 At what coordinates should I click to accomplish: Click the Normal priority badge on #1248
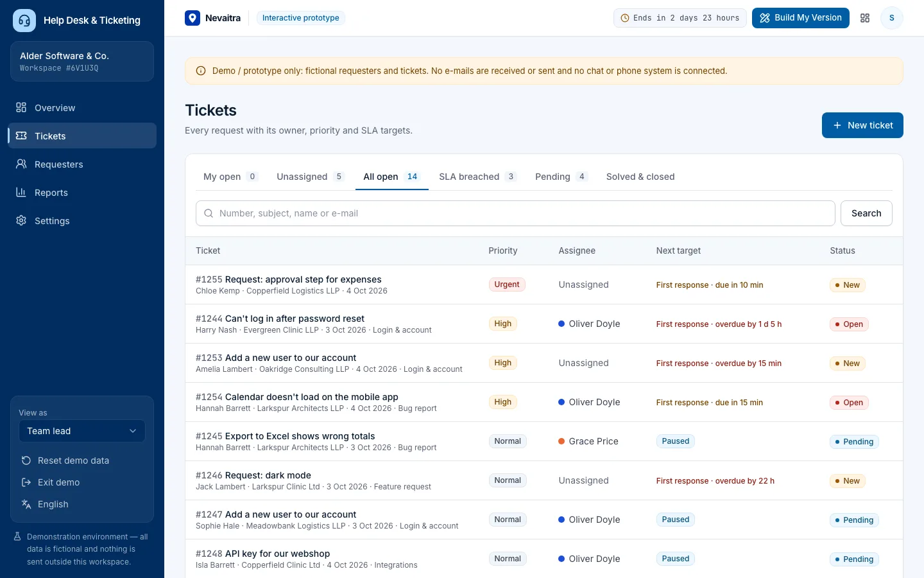click(x=508, y=559)
